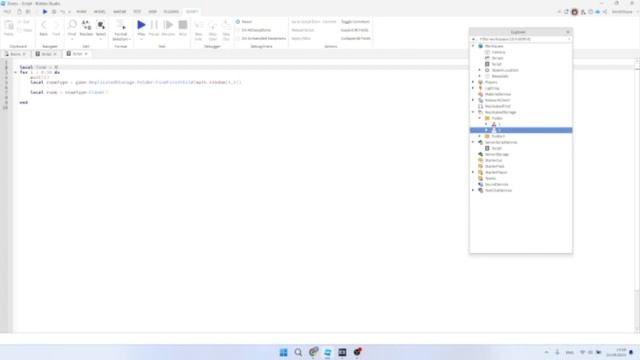Select the Camera item in Explorer

click(498, 52)
